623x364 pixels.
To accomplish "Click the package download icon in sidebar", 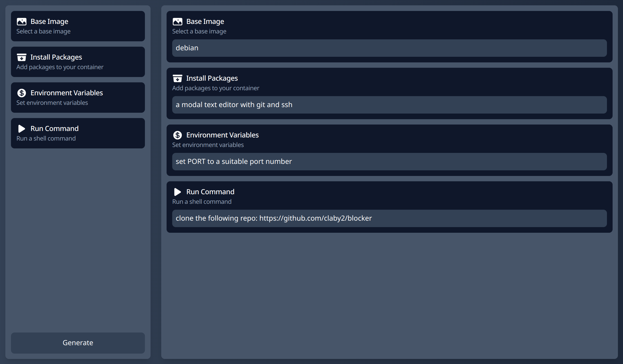I will pos(22,57).
